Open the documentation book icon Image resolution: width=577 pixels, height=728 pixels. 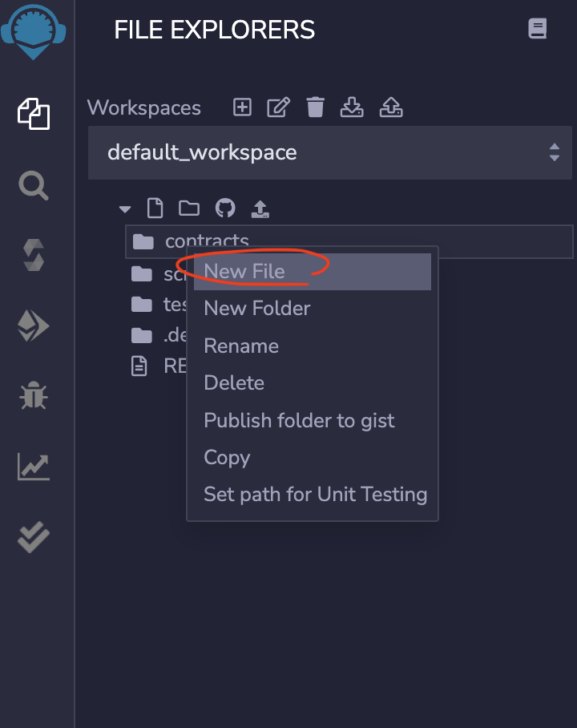(538, 29)
